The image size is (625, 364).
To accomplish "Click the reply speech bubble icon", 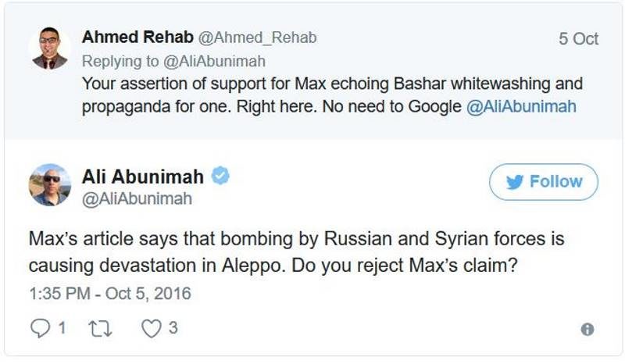I will click(41, 329).
